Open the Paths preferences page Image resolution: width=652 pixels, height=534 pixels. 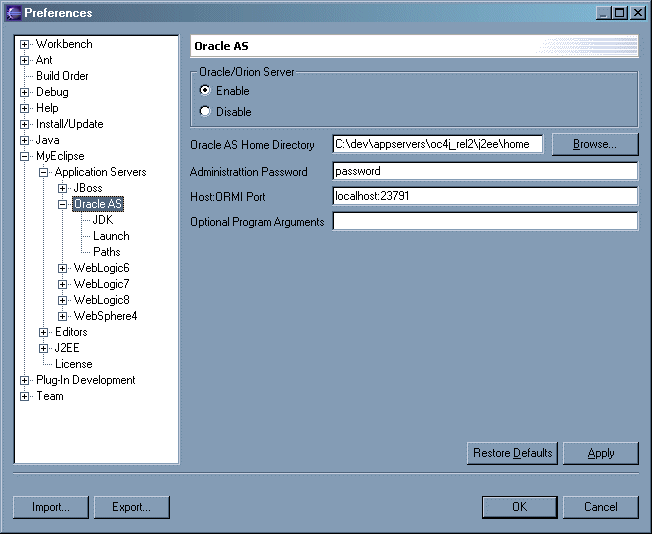click(x=106, y=252)
